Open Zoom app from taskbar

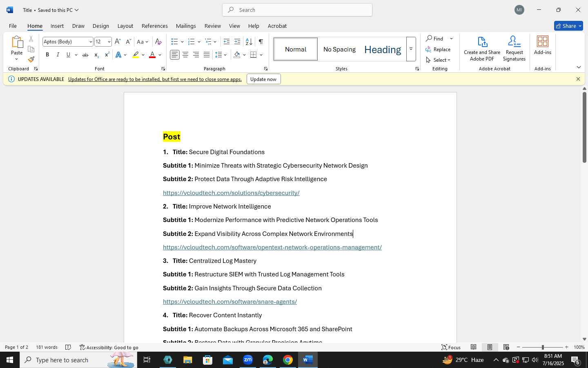[x=248, y=360]
